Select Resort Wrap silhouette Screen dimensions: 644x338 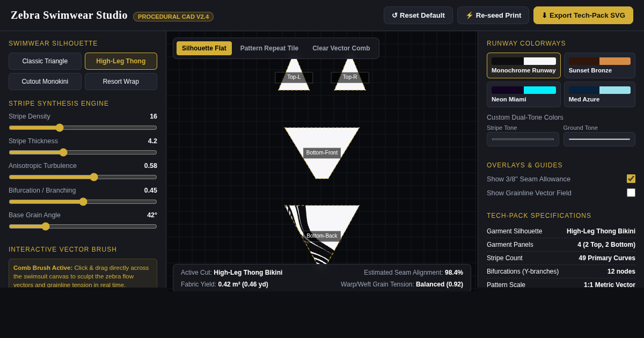[121, 82]
